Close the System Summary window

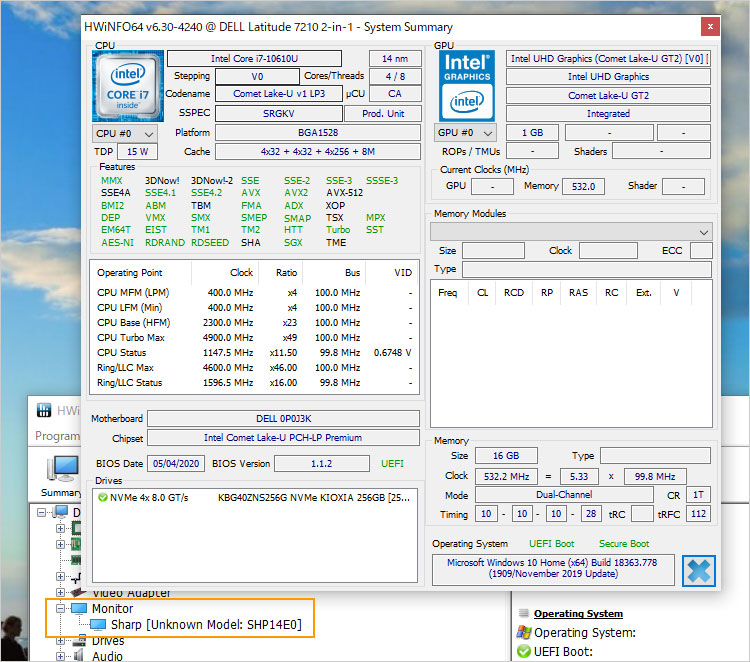click(x=710, y=26)
